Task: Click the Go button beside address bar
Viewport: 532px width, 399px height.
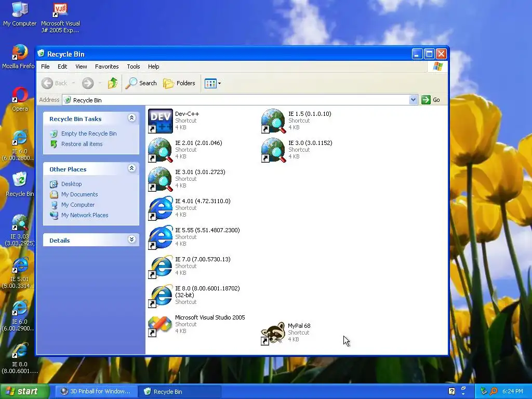Action: coord(431,100)
